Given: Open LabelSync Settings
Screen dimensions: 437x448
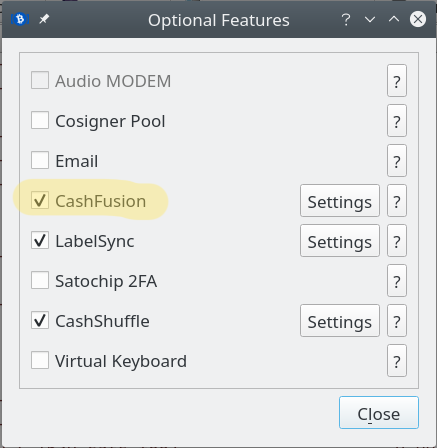Looking at the screenshot, I should point(340,241).
